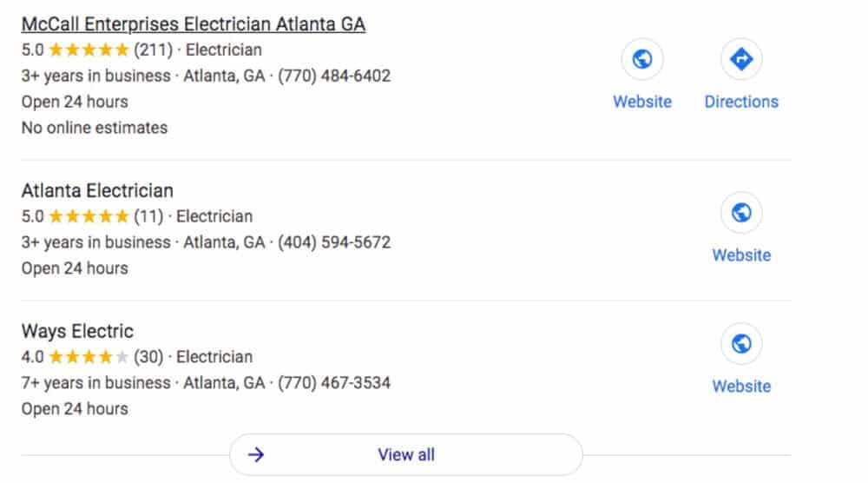The width and height of the screenshot is (868, 483).
Task: Open Ways Electric website globe icon
Action: [x=740, y=343]
